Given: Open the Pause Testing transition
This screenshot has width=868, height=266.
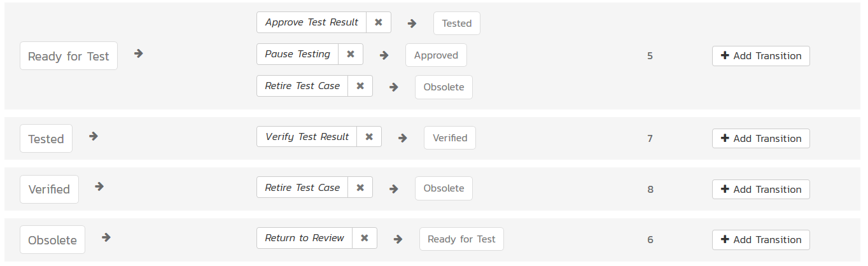Looking at the screenshot, I should tap(298, 54).
